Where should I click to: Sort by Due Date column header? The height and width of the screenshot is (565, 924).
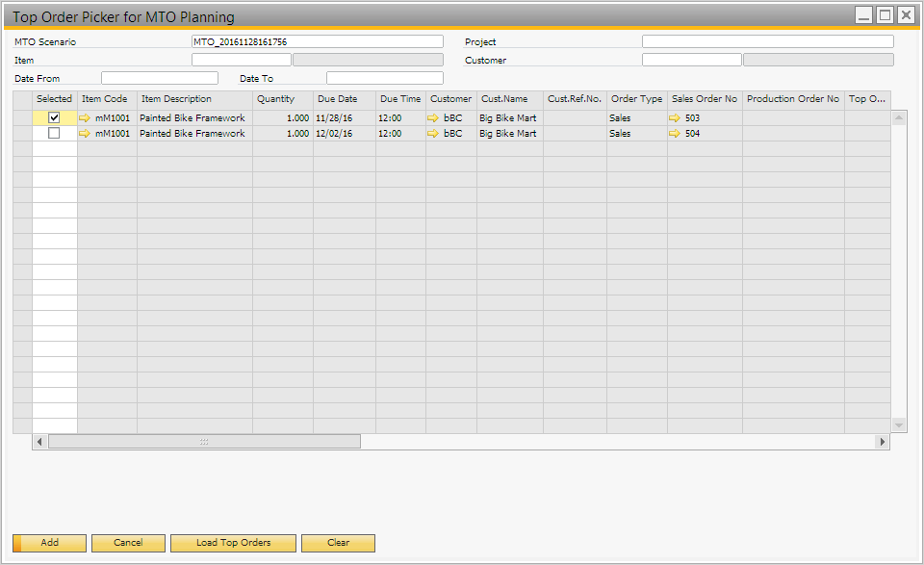[344, 99]
